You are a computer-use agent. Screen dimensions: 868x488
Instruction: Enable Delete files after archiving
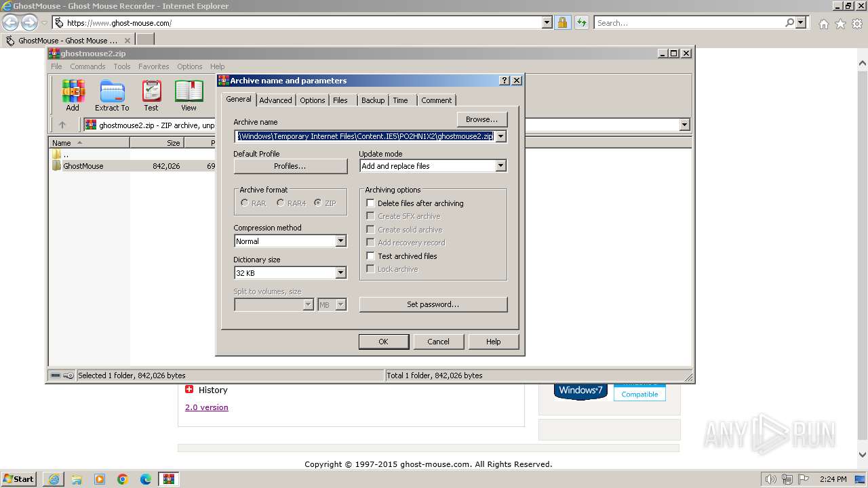(370, 203)
